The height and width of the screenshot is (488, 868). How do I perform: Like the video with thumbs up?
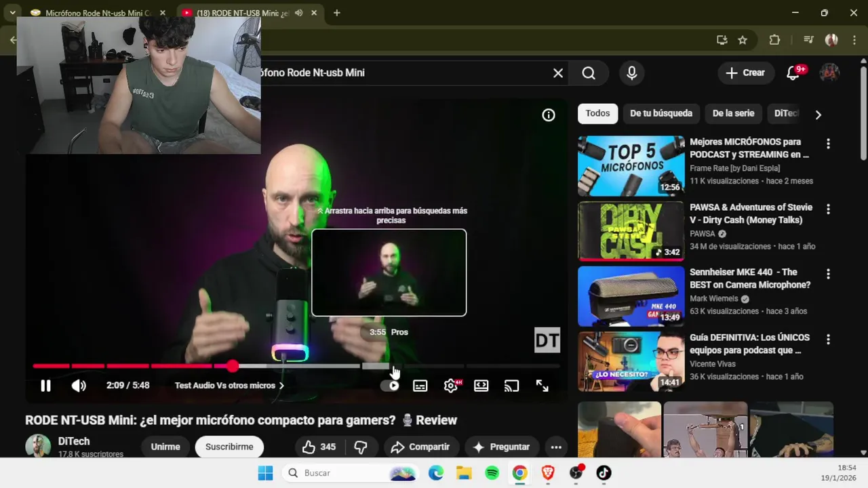pyautogui.click(x=319, y=447)
